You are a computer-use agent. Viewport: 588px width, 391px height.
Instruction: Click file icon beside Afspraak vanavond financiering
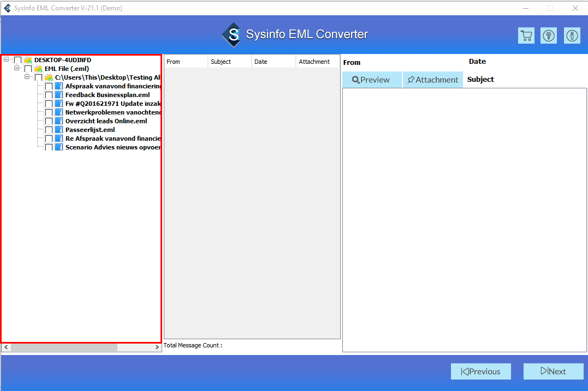(59, 86)
